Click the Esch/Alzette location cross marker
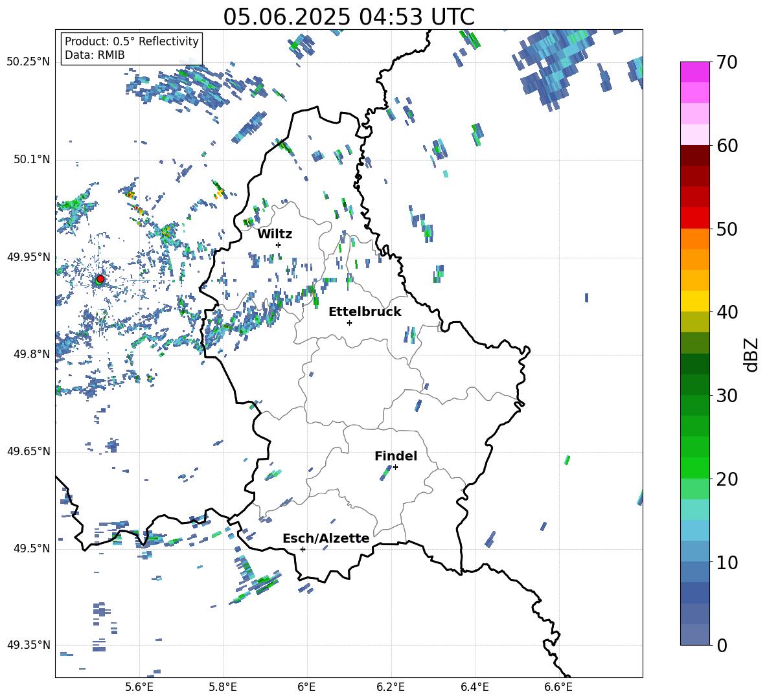Image resolution: width=767 pixels, height=700 pixels. (x=303, y=549)
